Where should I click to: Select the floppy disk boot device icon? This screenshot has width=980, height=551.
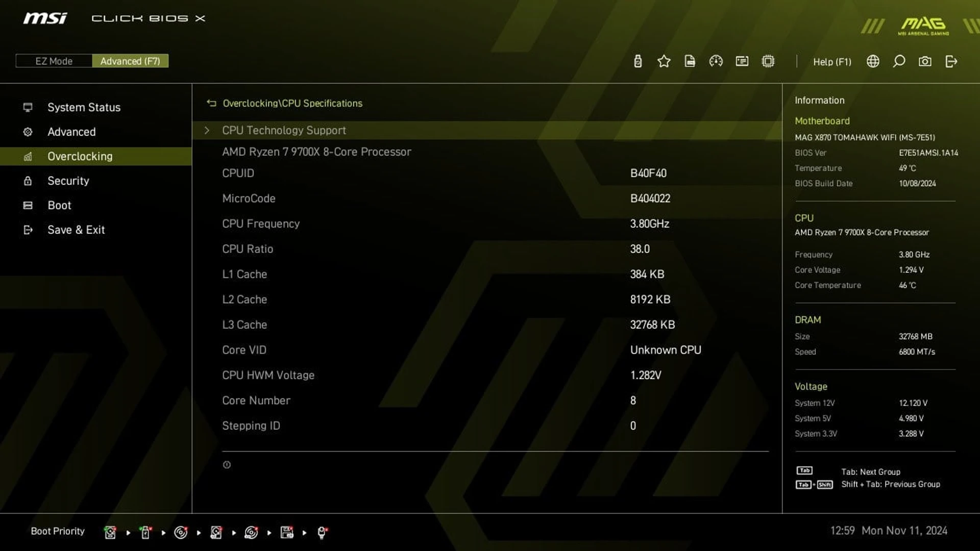pyautogui.click(x=287, y=532)
